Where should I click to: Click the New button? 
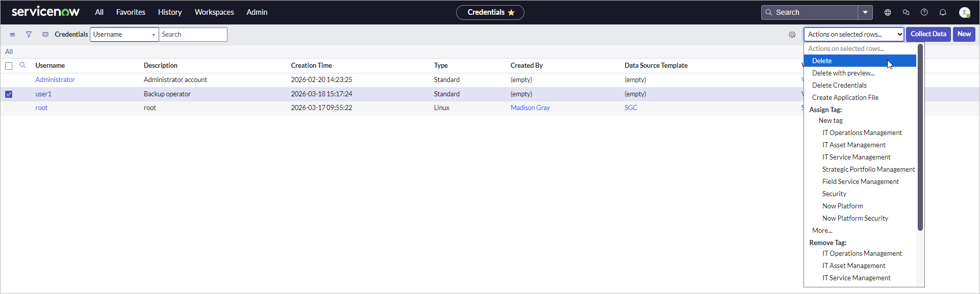click(964, 34)
